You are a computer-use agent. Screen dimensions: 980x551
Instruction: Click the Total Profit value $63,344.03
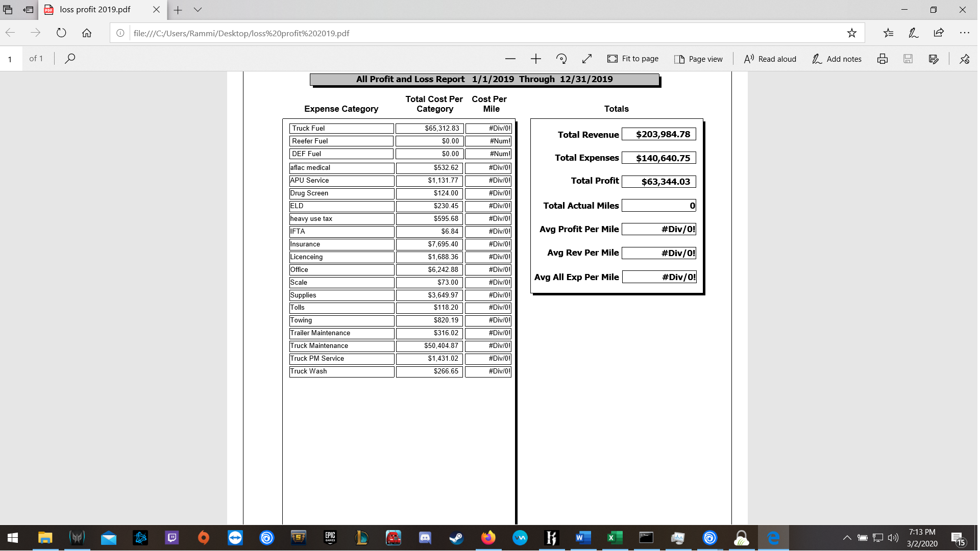(x=658, y=182)
